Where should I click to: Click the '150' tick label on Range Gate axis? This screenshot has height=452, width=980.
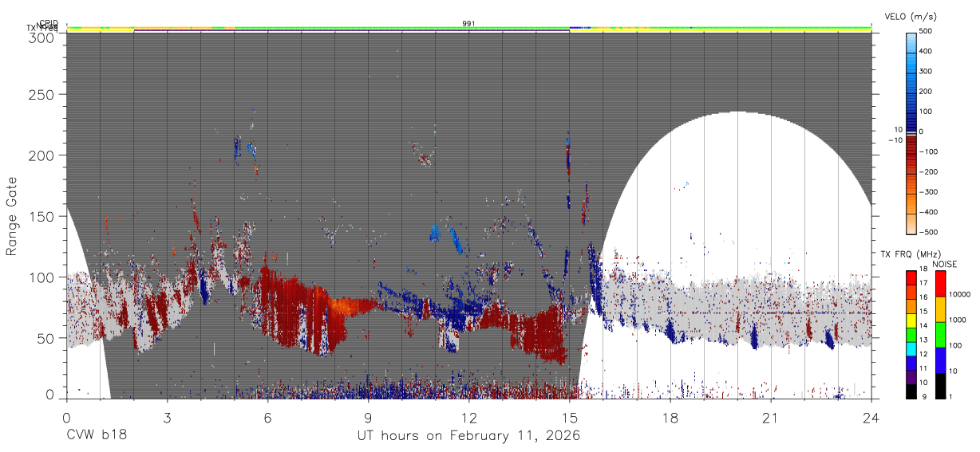pyautogui.click(x=42, y=216)
